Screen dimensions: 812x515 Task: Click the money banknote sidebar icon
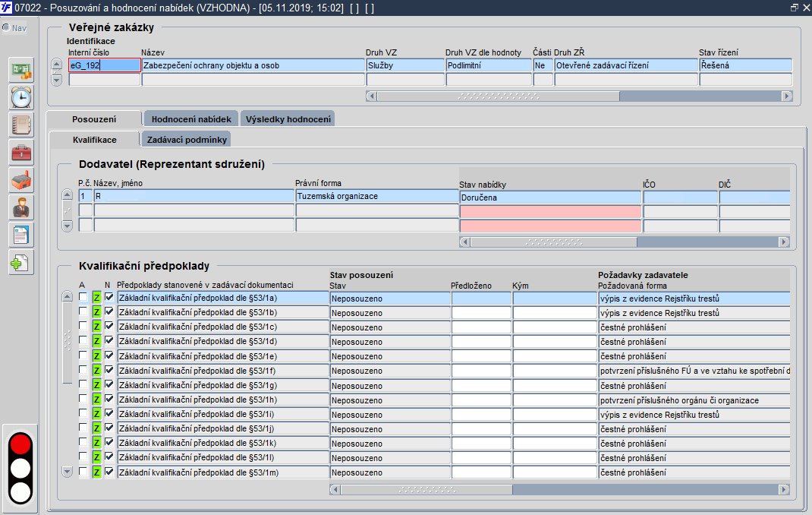pyautogui.click(x=21, y=70)
